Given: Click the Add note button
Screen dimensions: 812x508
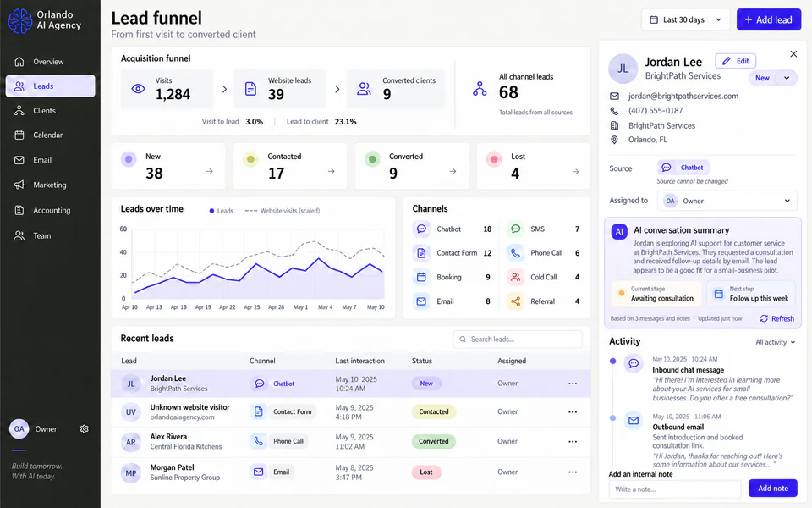Looking at the screenshot, I should [x=772, y=489].
